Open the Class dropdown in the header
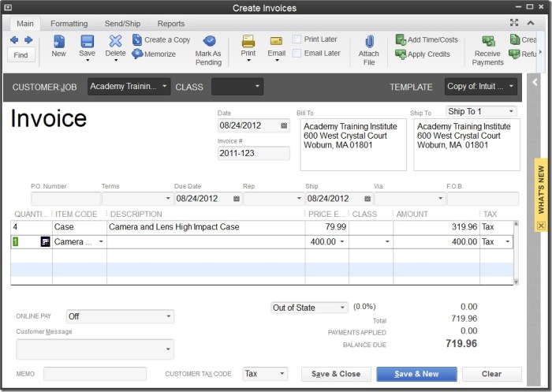552x392 pixels. pos(257,86)
